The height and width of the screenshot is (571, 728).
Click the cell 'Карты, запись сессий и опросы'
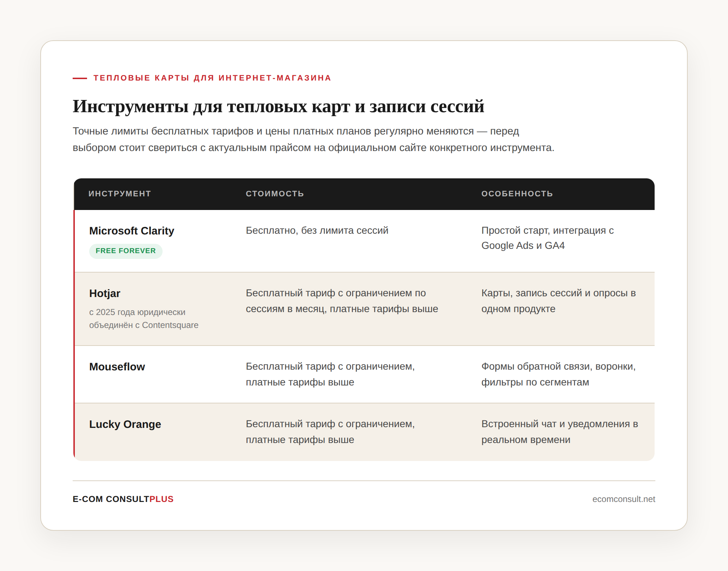coord(558,301)
